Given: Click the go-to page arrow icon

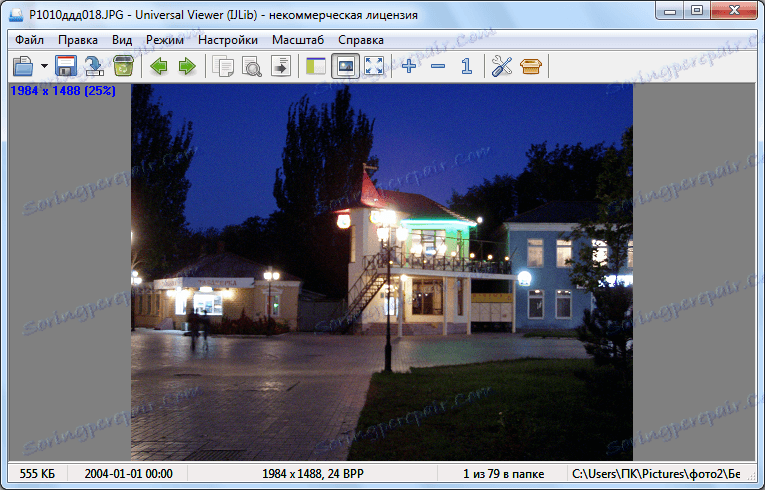Looking at the screenshot, I should click(281, 66).
